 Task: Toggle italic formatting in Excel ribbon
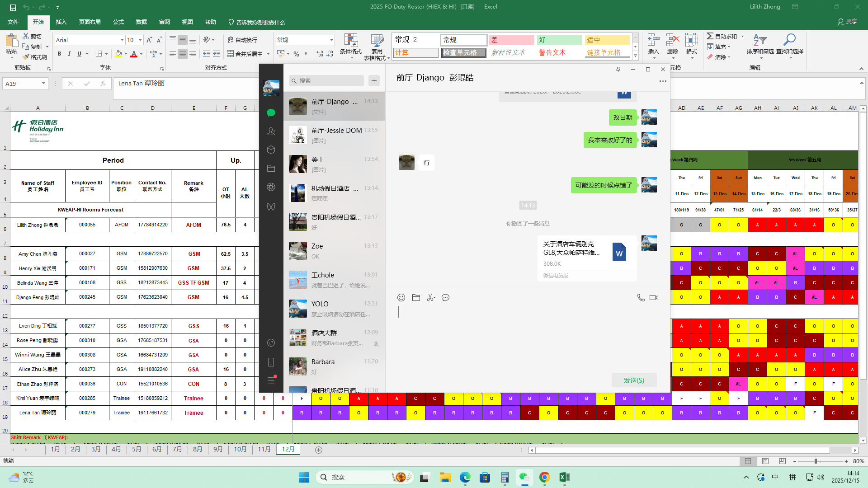click(69, 54)
